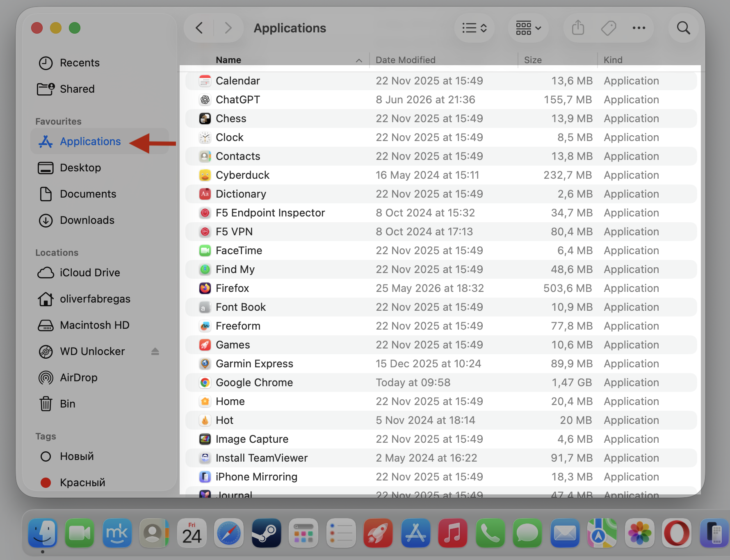Select the Новый tag
This screenshot has height=560, width=730.
point(100,456)
